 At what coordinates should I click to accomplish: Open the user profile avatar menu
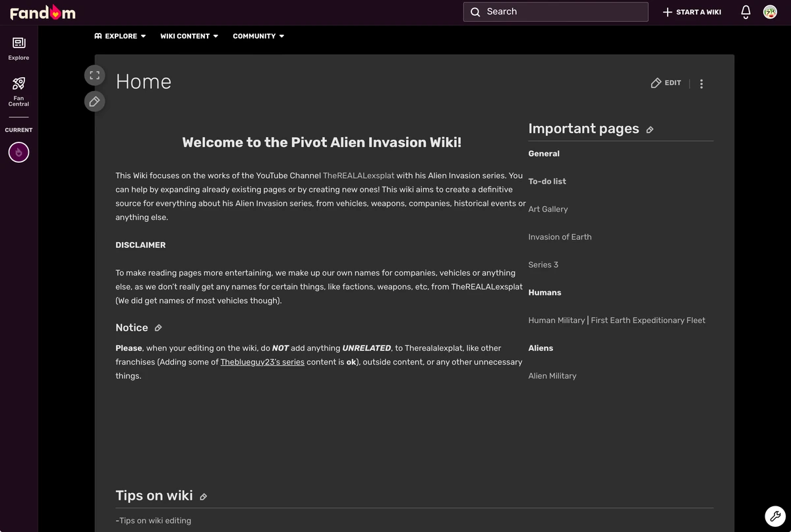point(770,11)
